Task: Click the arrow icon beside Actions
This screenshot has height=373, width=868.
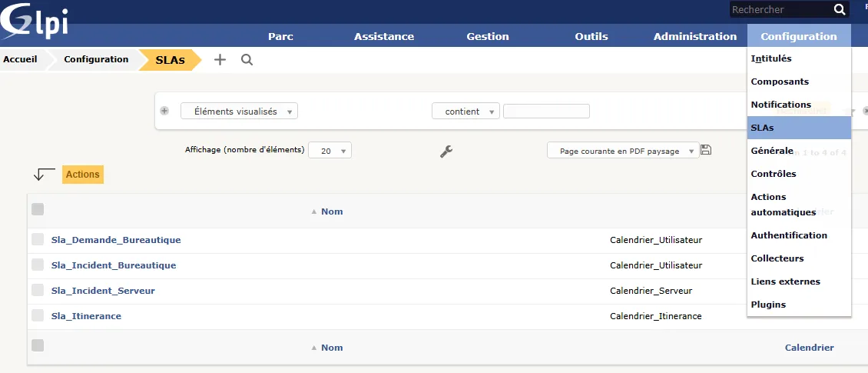Action: point(45,174)
